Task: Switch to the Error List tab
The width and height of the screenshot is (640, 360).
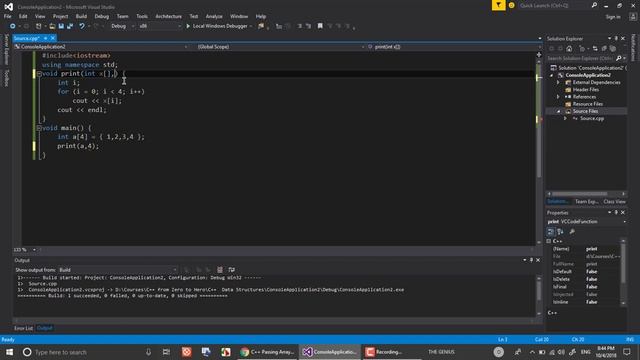Action: point(23,328)
